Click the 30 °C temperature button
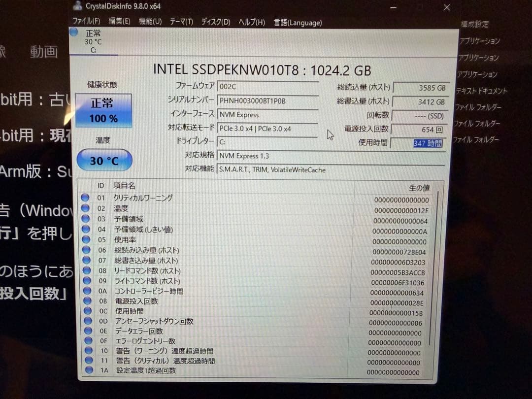This screenshot has height=399, width=532. [104, 160]
